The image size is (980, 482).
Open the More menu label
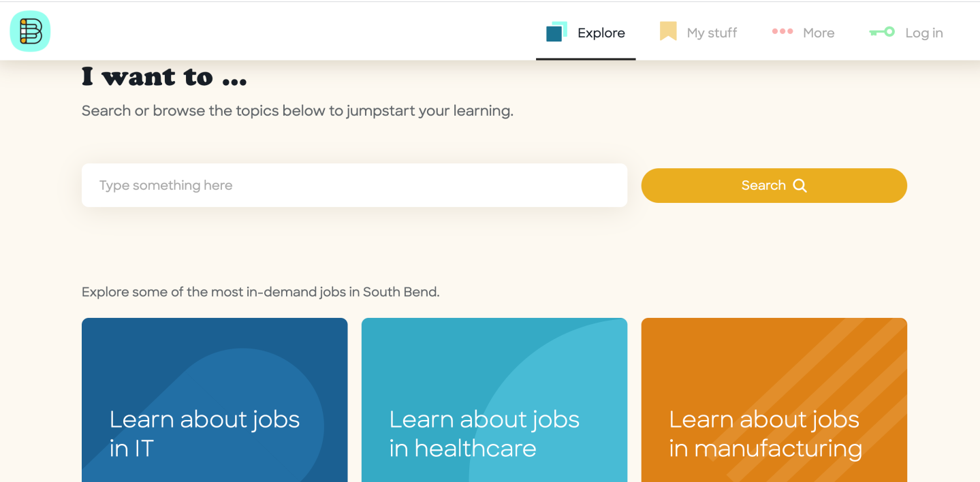pos(819,33)
